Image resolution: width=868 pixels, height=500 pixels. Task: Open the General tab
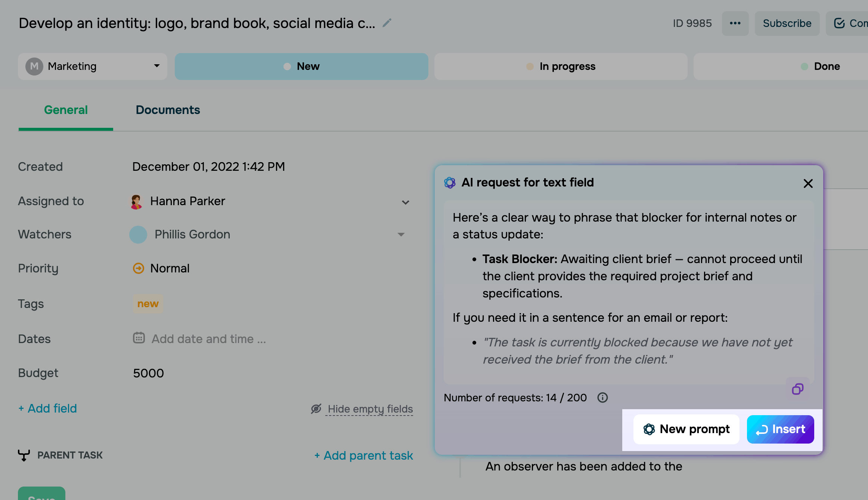click(x=66, y=110)
